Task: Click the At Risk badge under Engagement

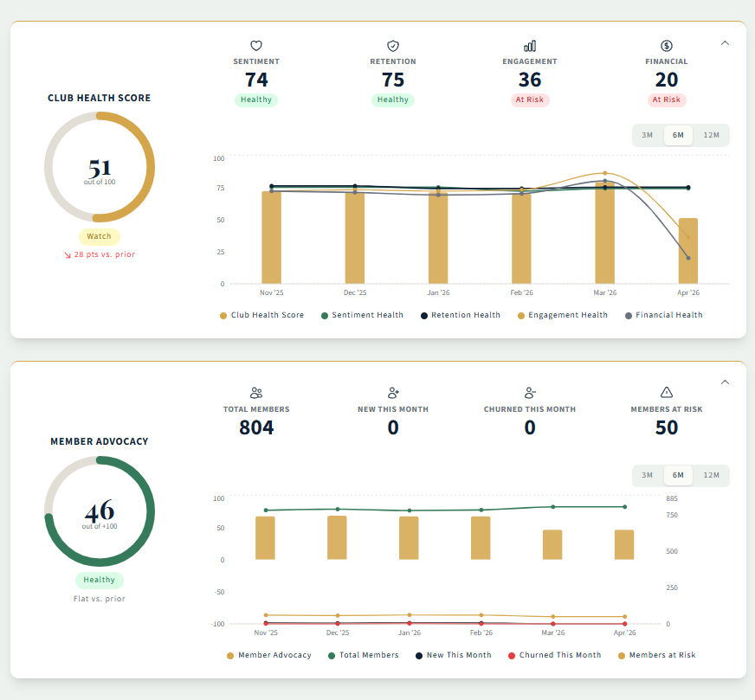Action: coord(530,100)
